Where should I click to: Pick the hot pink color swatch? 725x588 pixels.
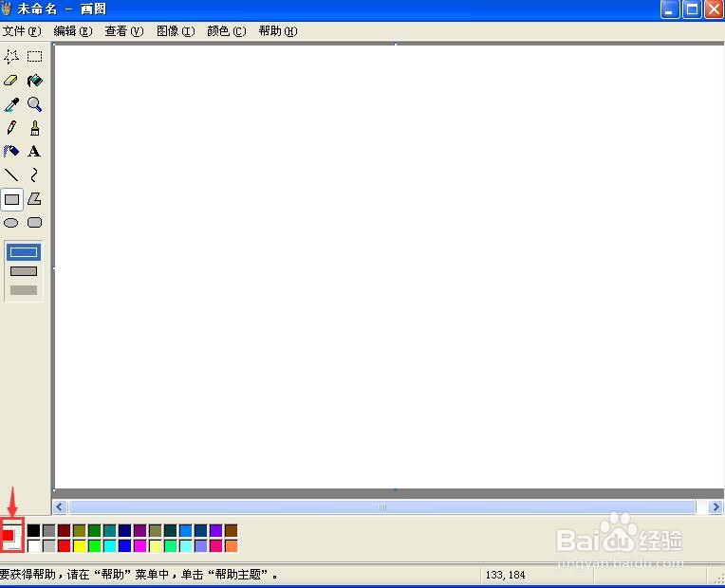tap(216, 546)
